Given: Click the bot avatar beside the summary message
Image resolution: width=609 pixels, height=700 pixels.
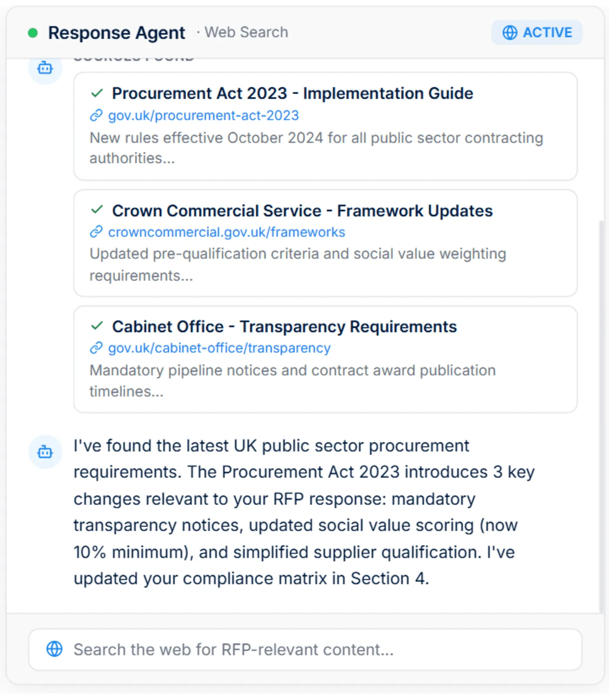Looking at the screenshot, I should click(45, 452).
